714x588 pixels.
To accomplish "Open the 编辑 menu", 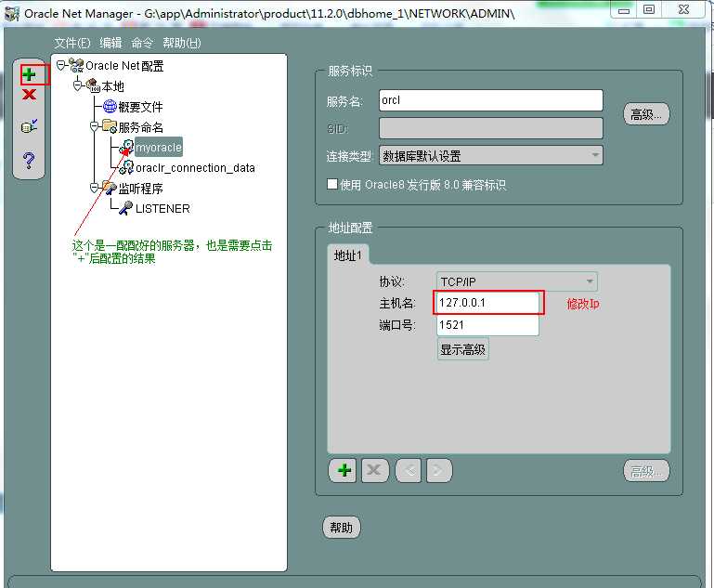I will click(x=110, y=43).
